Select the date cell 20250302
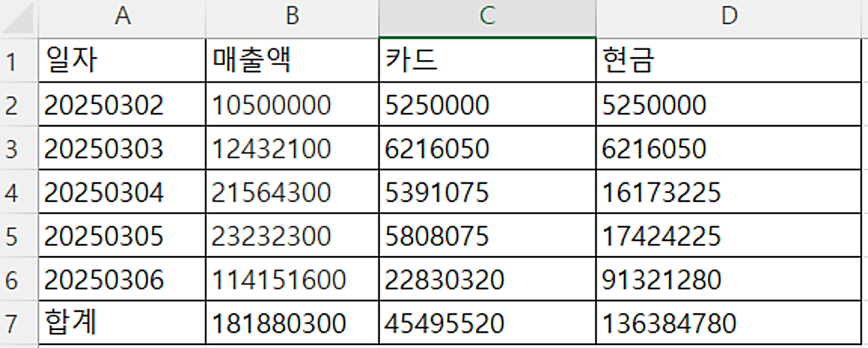 point(122,105)
